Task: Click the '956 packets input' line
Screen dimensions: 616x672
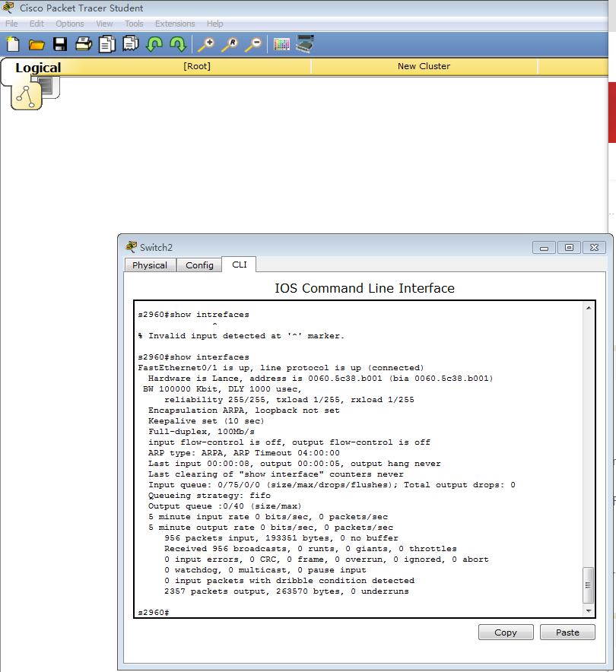Action: point(281,538)
